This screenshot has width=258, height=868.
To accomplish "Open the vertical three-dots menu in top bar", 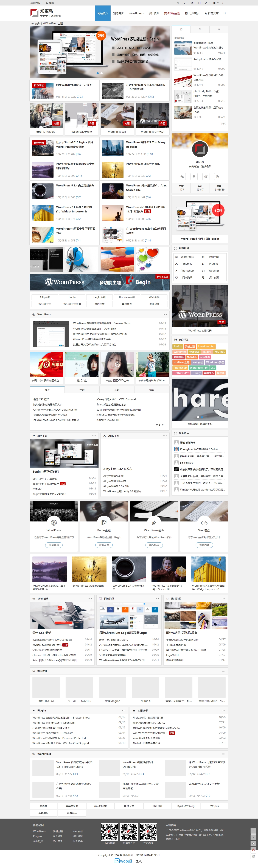I will [x=223, y=3].
